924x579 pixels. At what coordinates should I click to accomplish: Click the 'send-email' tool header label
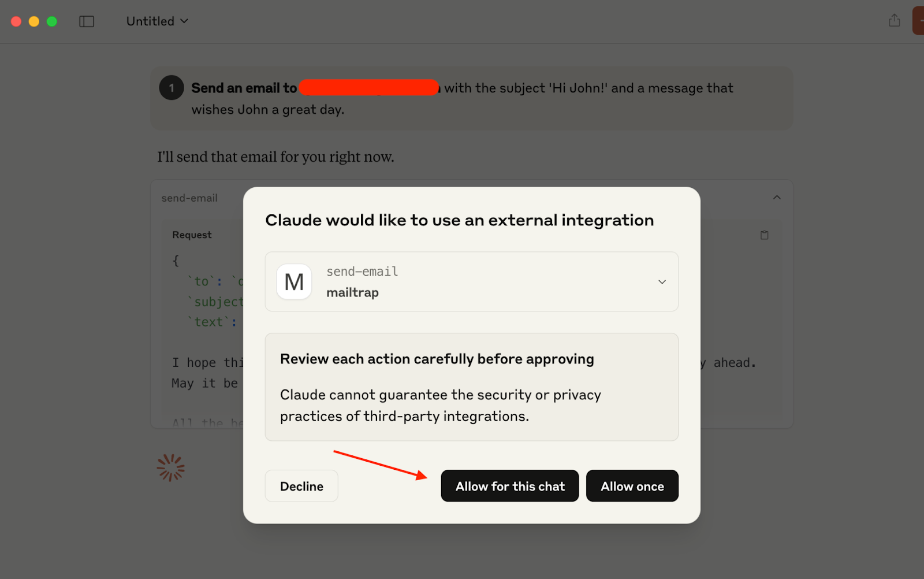(x=189, y=198)
